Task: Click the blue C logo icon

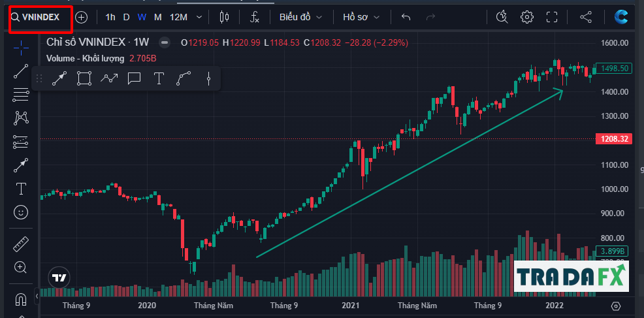Action: pos(621,17)
